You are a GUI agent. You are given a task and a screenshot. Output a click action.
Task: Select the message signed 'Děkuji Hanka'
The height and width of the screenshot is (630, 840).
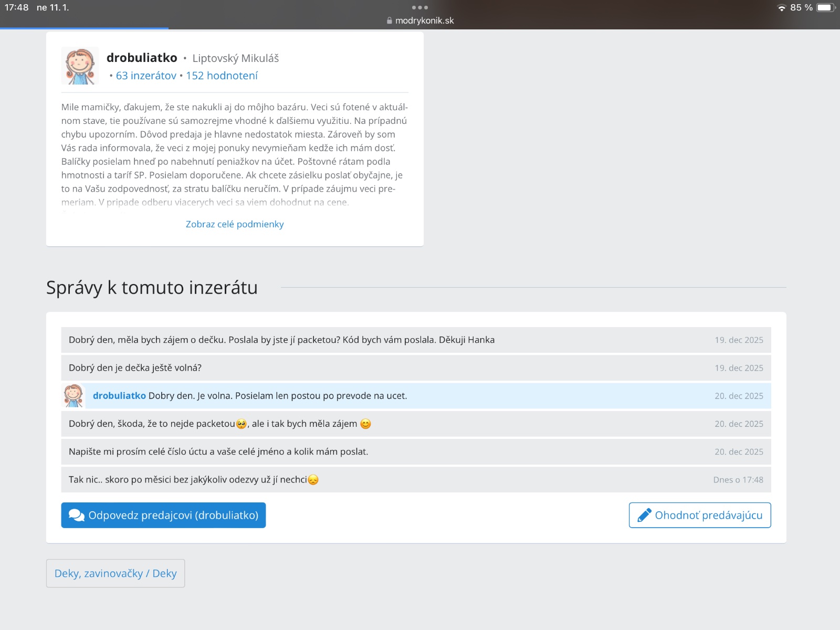[281, 340]
